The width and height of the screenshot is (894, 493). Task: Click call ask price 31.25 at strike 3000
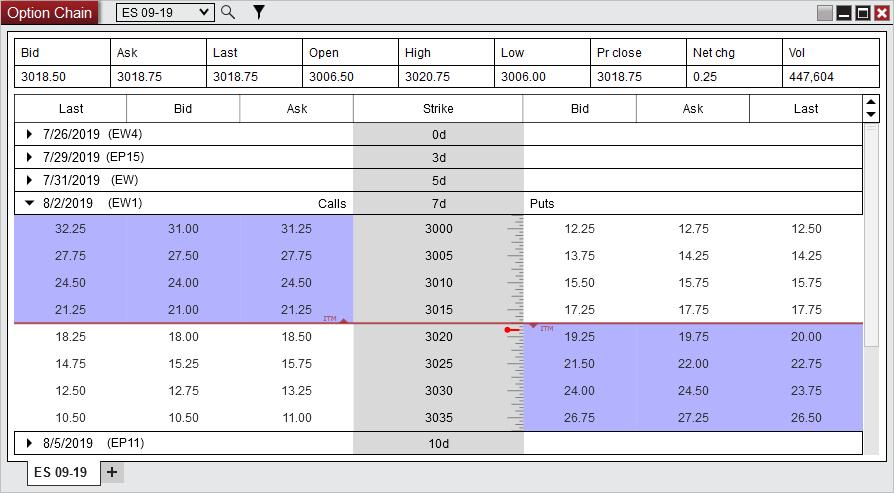[x=297, y=229]
